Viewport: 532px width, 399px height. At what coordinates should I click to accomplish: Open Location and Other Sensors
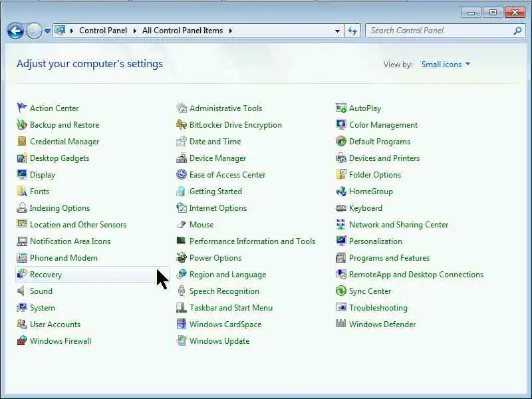[78, 224]
